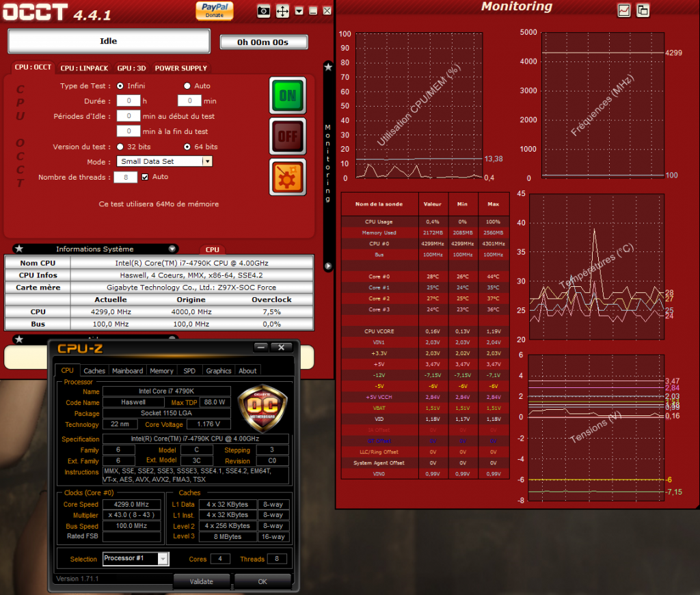This screenshot has height=595, width=700.
Task: Click the star icon above the Monitoring strip
Action: [x=328, y=67]
